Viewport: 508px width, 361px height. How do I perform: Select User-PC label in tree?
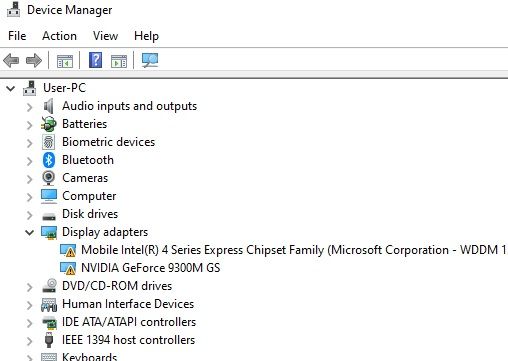(64, 88)
